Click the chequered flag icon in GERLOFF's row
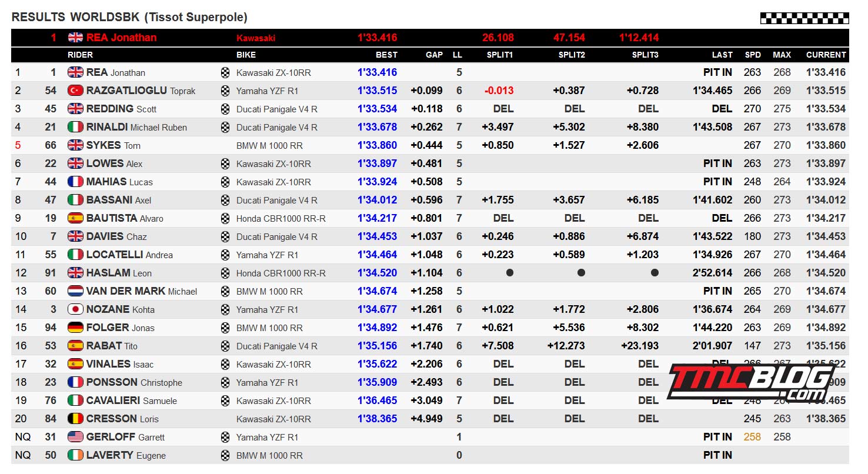This screenshot has height=474, width=868. coord(225,437)
